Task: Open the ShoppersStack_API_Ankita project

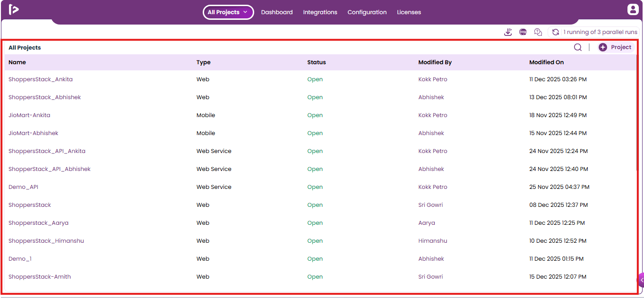Action: pos(47,151)
